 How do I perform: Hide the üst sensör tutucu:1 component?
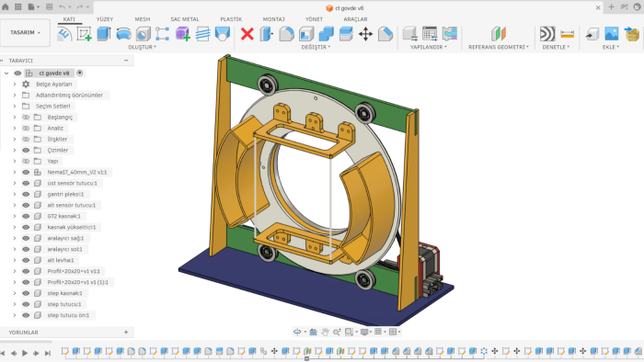pyautogui.click(x=26, y=183)
